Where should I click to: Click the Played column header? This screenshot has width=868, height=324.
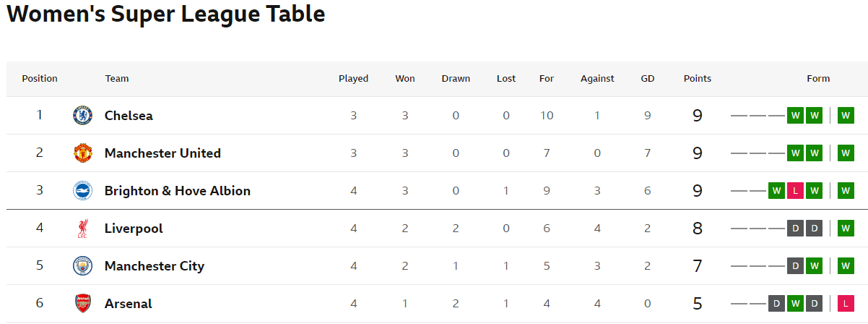(354, 79)
